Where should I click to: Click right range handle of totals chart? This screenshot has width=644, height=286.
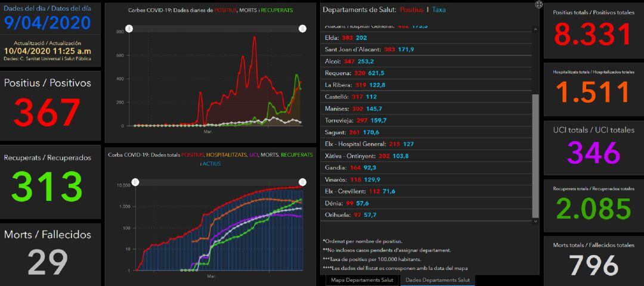click(x=302, y=182)
